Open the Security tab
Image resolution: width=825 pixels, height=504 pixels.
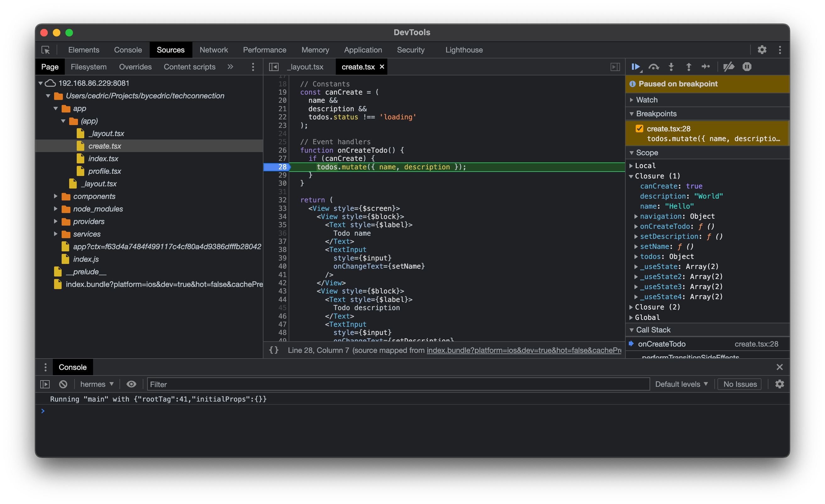[411, 50]
